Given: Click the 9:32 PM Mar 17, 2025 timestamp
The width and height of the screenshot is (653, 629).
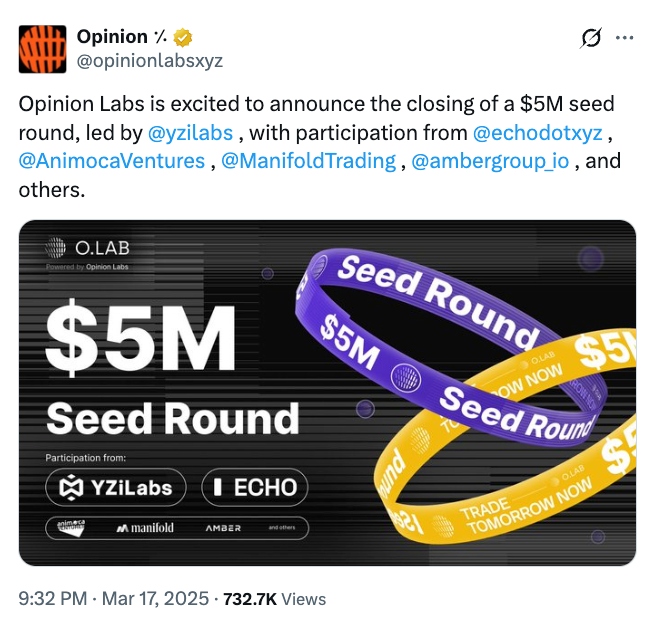Looking at the screenshot, I should [x=115, y=599].
